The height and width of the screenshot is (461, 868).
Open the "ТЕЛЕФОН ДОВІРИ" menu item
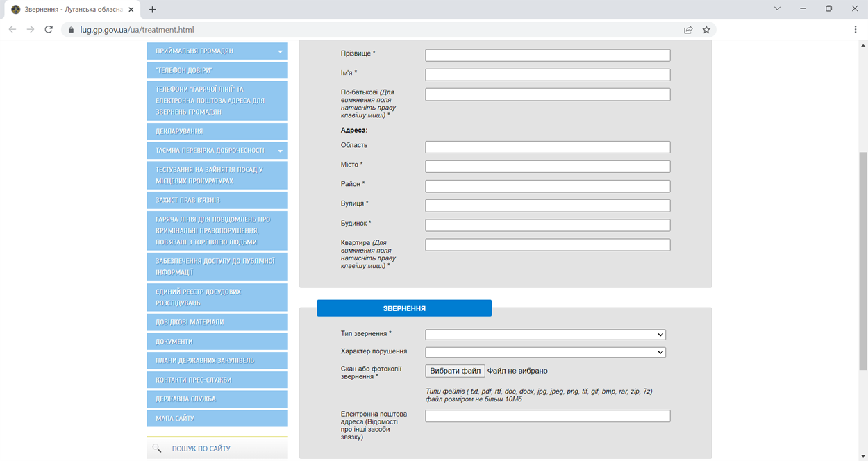(x=217, y=70)
